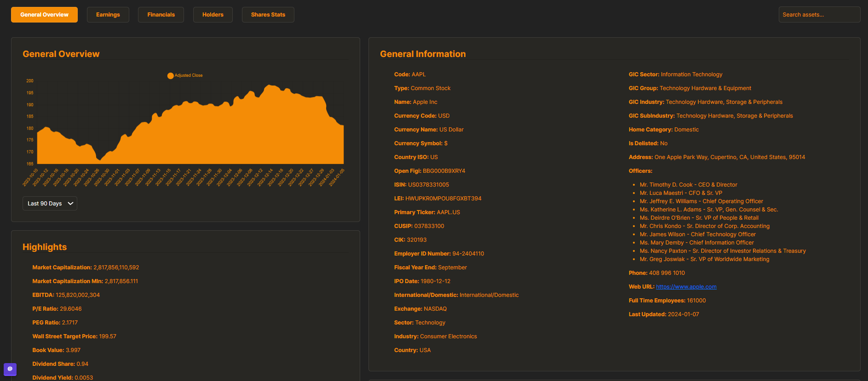Click the Code AAPL field
Viewport: 868px width, 381px height.
(x=410, y=74)
